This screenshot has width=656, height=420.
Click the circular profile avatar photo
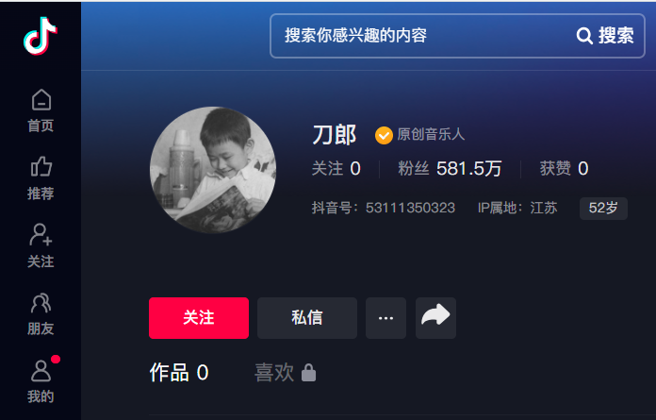[x=213, y=169]
